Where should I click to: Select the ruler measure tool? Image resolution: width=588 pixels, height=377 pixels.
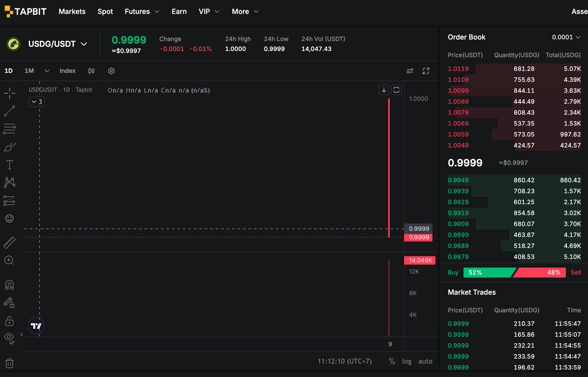[10, 242]
